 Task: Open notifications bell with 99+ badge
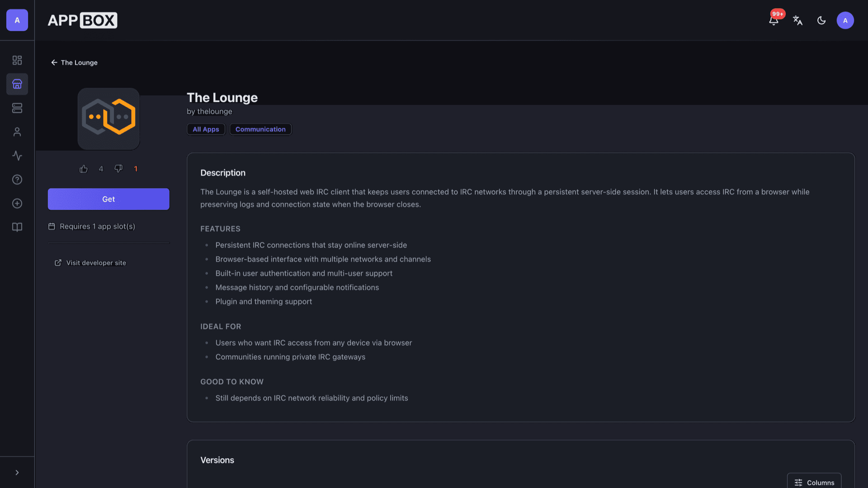pos(774,20)
